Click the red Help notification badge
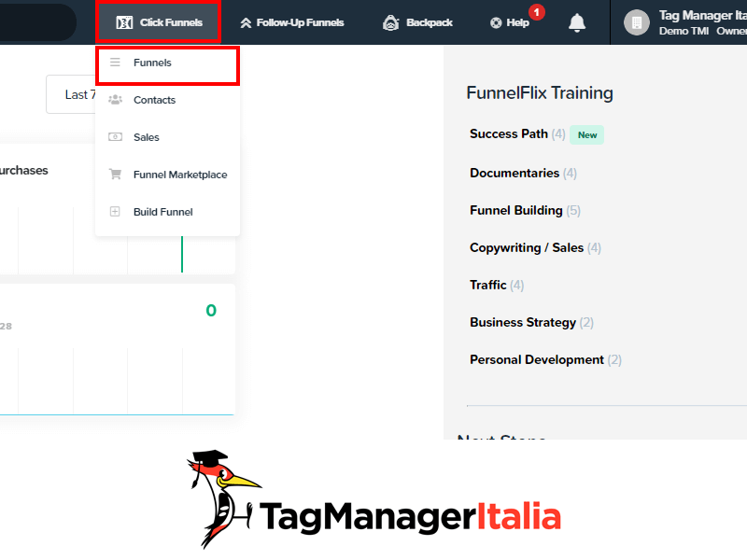Image resolution: width=747 pixels, height=560 pixels. 537,12
